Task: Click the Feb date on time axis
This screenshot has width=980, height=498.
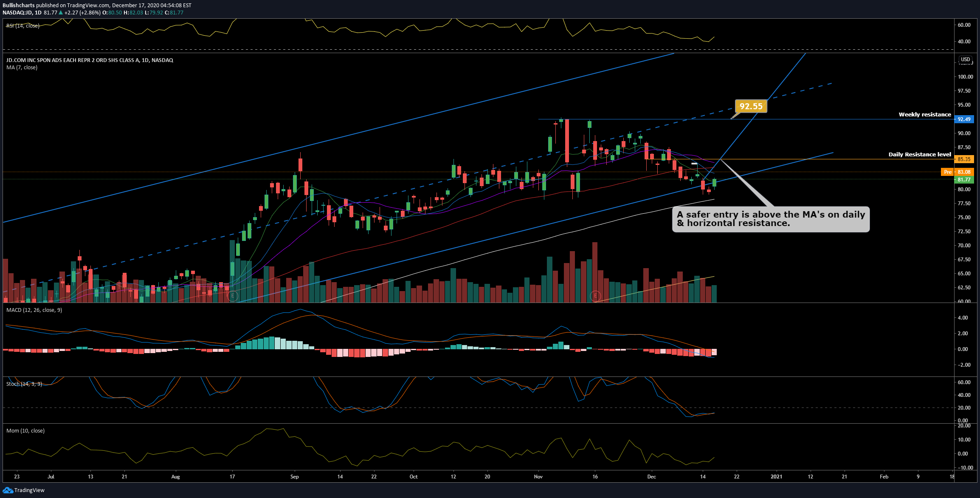Action: [x=884, y=477]
